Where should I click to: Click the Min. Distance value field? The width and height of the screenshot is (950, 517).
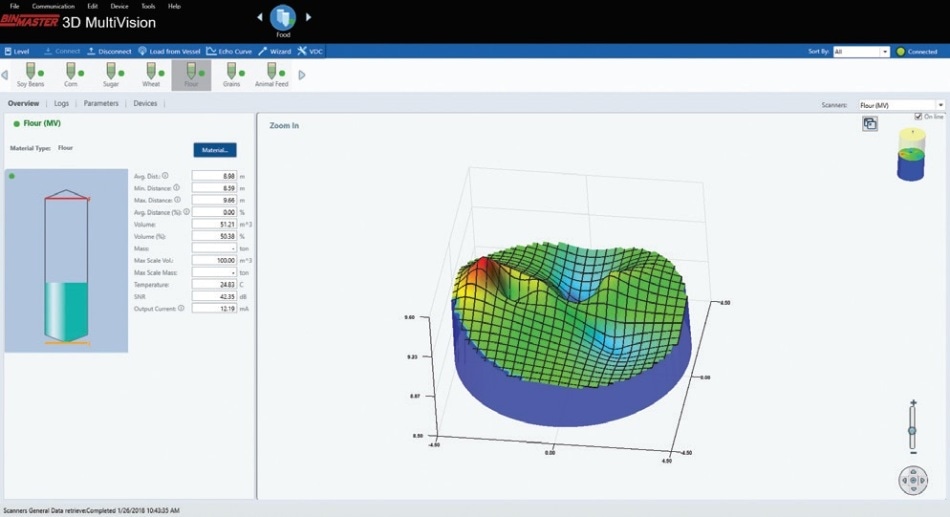pos(214,188)
